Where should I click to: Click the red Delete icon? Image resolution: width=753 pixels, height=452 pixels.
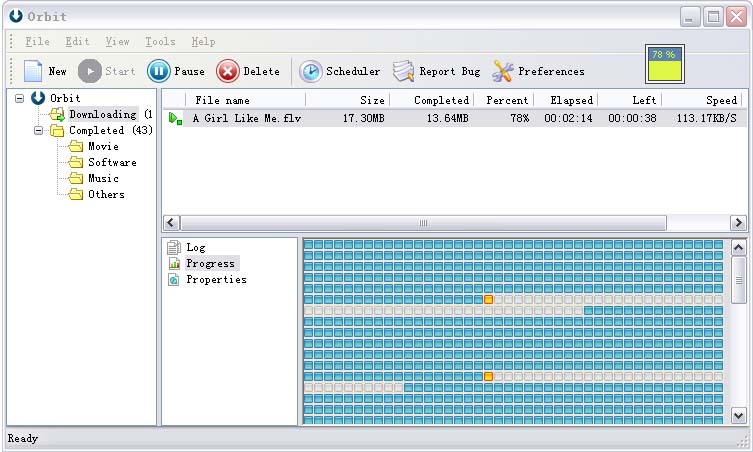pos(228,71)
